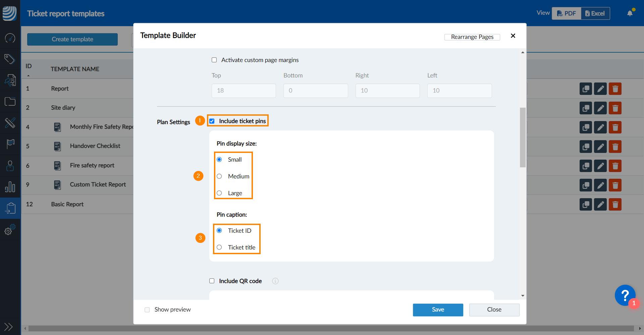Switch view to Excel
This screenshot has width=644, height=335.
[x=595, y=13]
